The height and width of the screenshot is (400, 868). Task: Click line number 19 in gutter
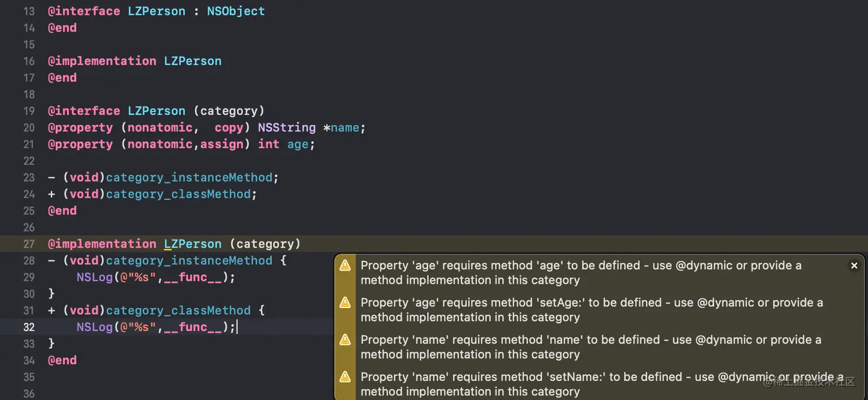[x=29, y=111]
